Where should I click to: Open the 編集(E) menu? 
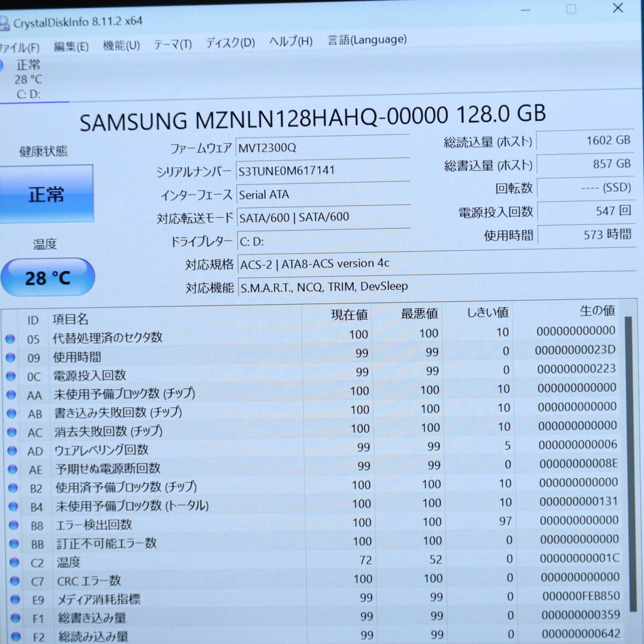[x=71, y=47]
